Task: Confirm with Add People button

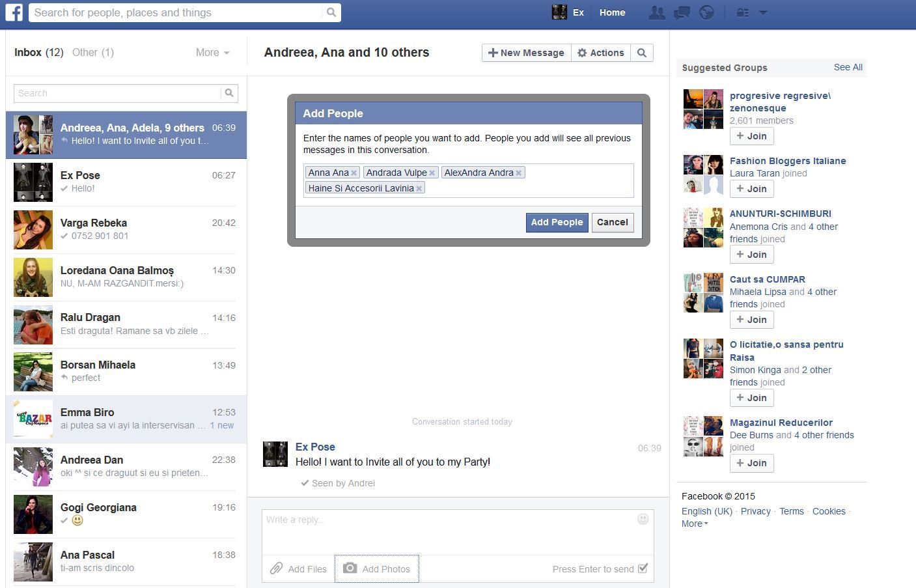Action: pyautogui.click(x=557, y=222)
